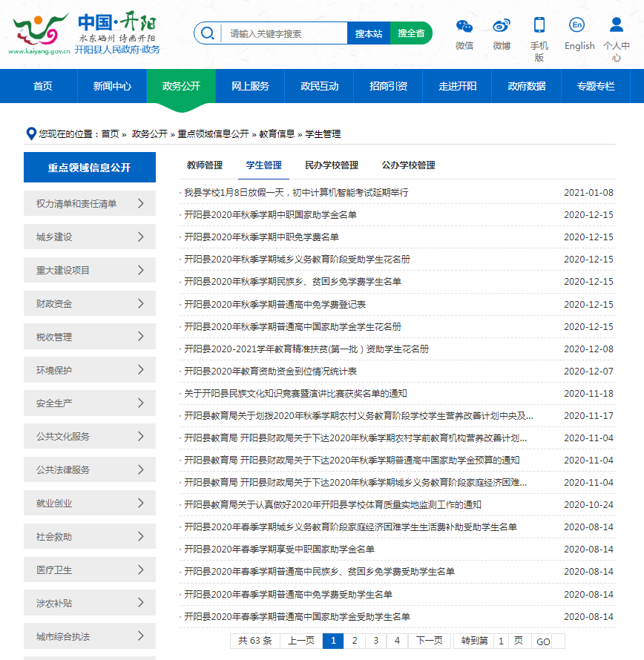Open the personal center (个人中心) user icon
Image resolution: width=644 pixels, height=660 pixels.
coord(616,25)
